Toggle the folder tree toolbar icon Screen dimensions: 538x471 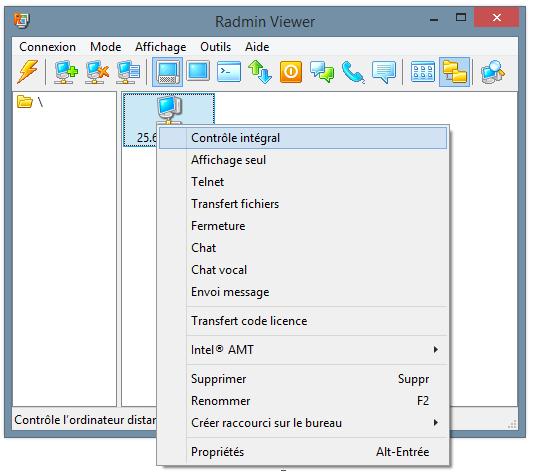(454, 72)
